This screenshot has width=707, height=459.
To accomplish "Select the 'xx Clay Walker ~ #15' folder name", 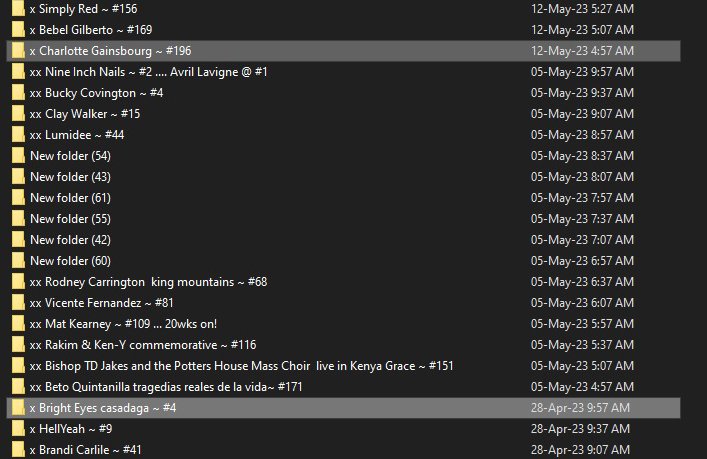I will click(x=85, y=114).
